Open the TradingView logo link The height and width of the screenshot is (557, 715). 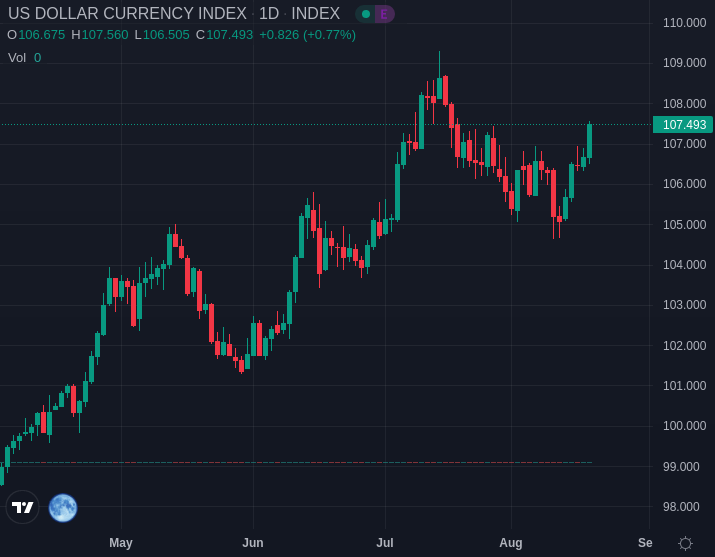tap(22, 507)
